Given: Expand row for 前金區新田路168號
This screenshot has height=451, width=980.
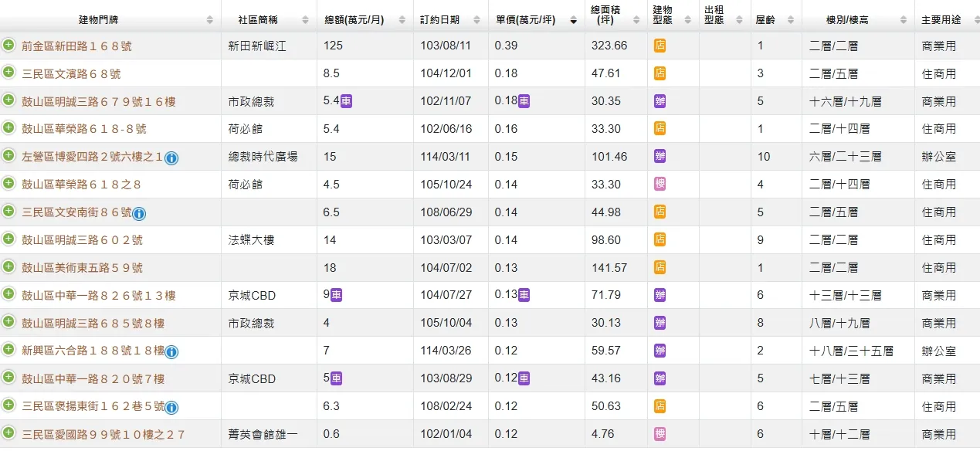Looking at the screenshot, I should (8, 44).
